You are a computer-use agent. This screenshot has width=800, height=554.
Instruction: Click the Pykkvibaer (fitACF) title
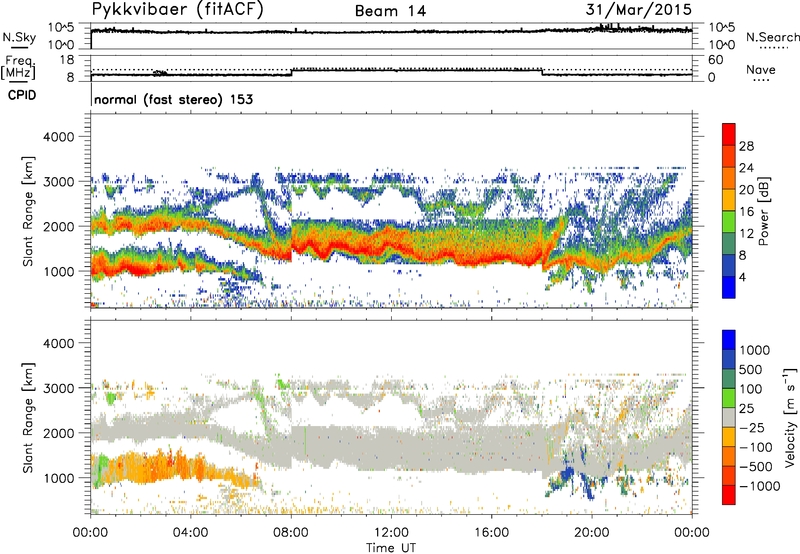pyautogui.click(x=178, y=10)
